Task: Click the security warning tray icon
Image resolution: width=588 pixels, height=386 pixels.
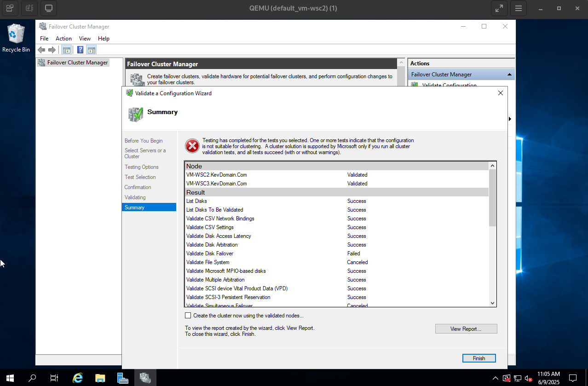Action: 507,378
